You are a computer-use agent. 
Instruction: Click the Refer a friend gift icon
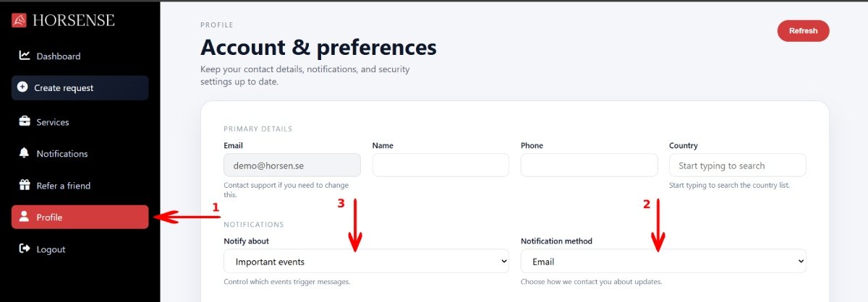click(25, 185)
